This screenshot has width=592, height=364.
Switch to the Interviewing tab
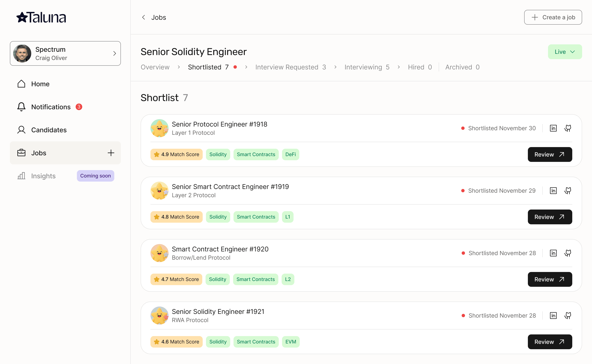[367, 67]
